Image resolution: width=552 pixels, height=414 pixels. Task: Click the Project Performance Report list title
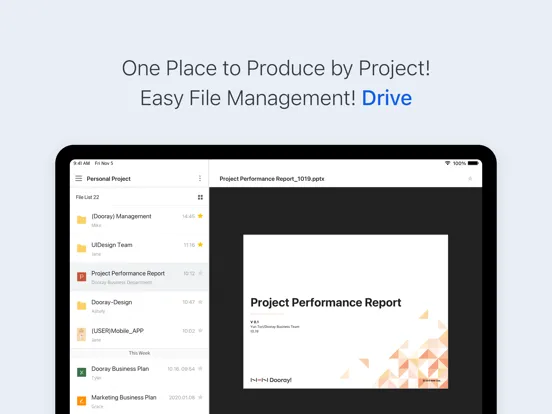[x=128, y=273]
